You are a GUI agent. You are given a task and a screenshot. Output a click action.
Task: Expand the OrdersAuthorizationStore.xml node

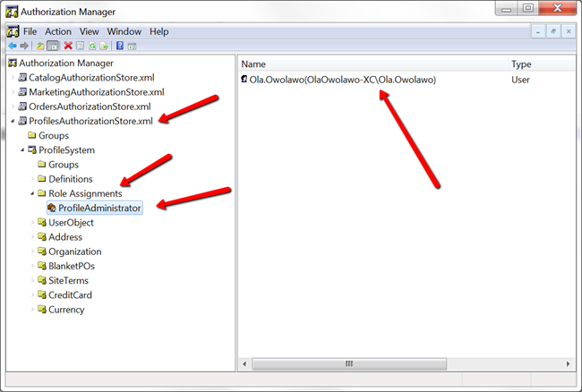13,107
